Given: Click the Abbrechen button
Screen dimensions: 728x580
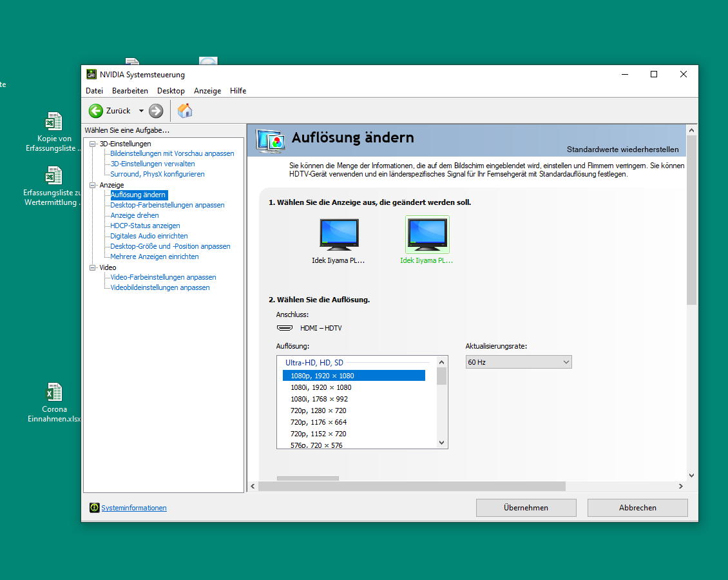Looking at the screenshot, I should click(637, 508).
